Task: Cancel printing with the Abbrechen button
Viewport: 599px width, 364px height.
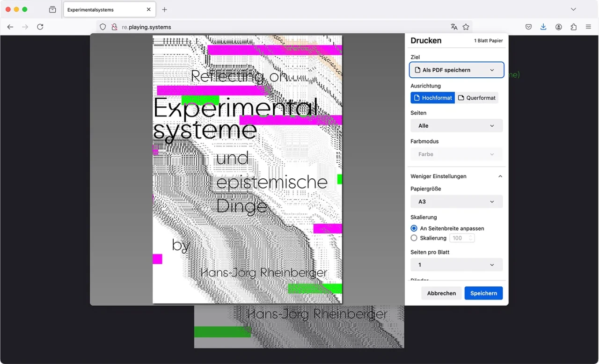Action: (x=441, y=293)
